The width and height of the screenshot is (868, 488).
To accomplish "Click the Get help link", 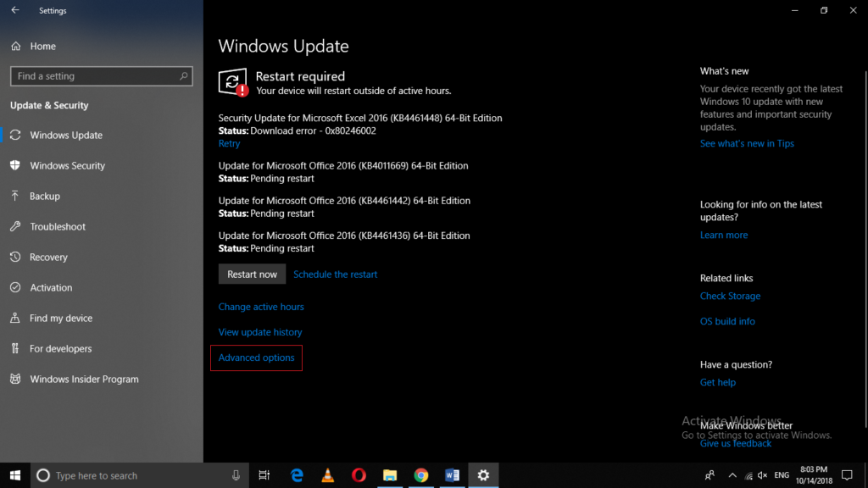I will click(717, 382).
